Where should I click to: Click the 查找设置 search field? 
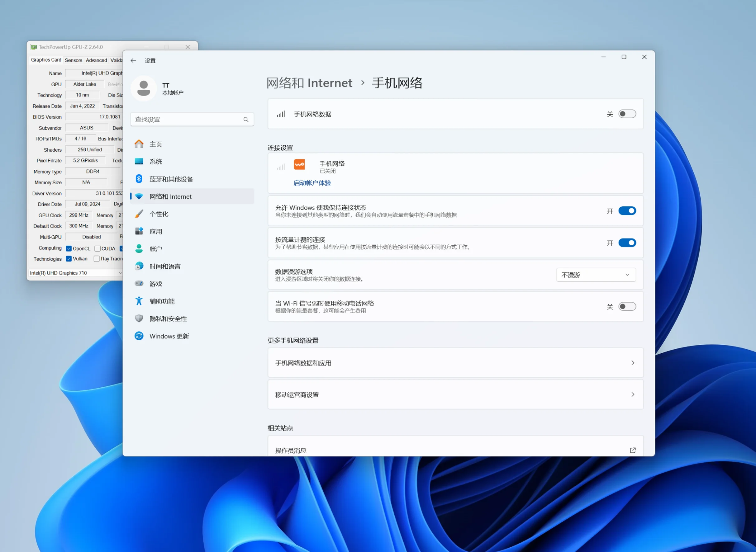[x=187, y=119]
